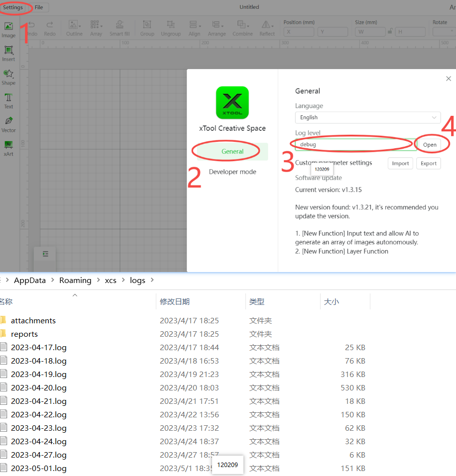Toggle the layer panel list icon
456x476 pixels.
click(46, 254)
